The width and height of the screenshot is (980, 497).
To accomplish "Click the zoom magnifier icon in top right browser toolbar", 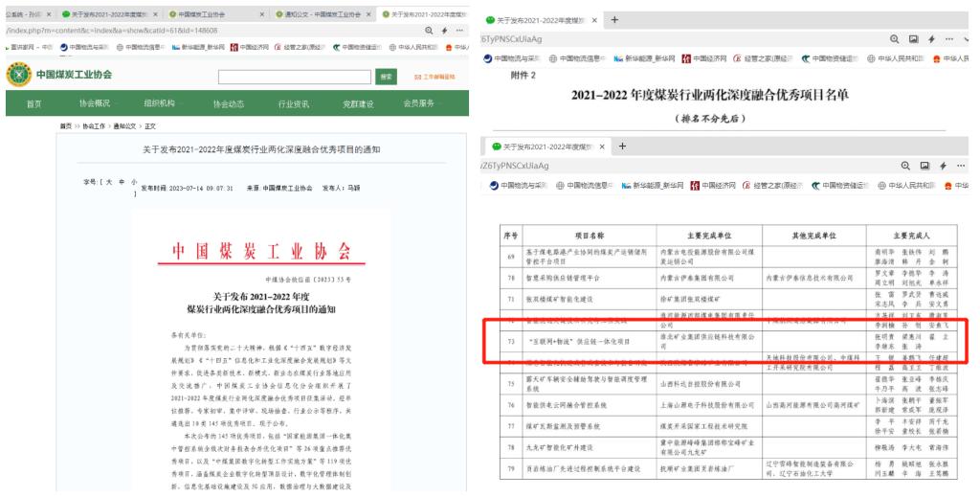I will point(894,40).
